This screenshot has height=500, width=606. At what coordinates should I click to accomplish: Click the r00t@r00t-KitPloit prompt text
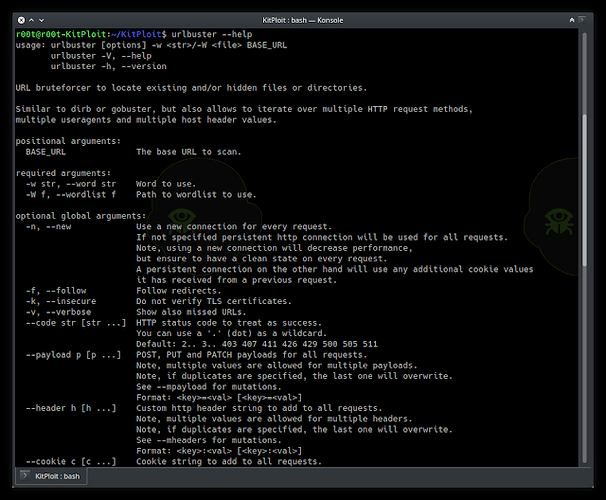61,34
